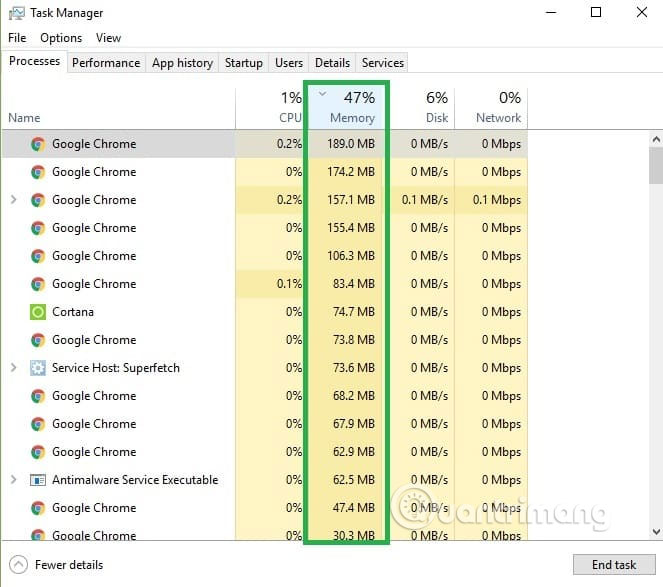Click Chrome icon in 67.9 MB row
Image resolution: width=663 pixels, height=587 pixels.
pos(38,424)
